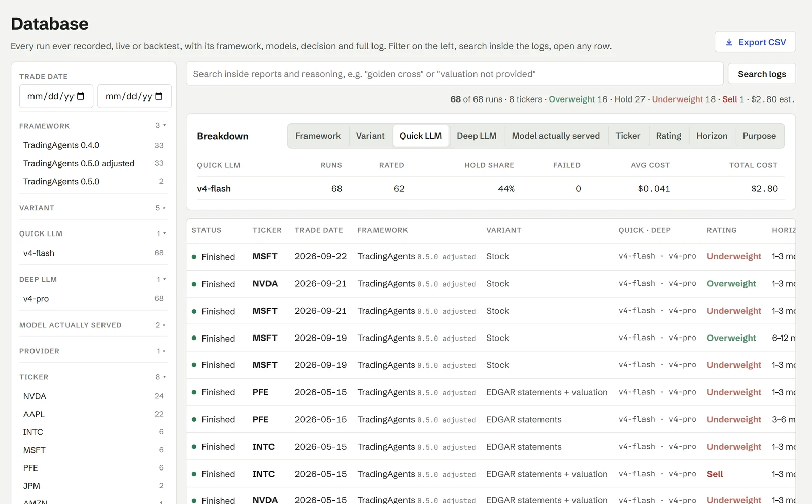Click the second trade date input
Screen dimensions: 812x504
(134, 96)
